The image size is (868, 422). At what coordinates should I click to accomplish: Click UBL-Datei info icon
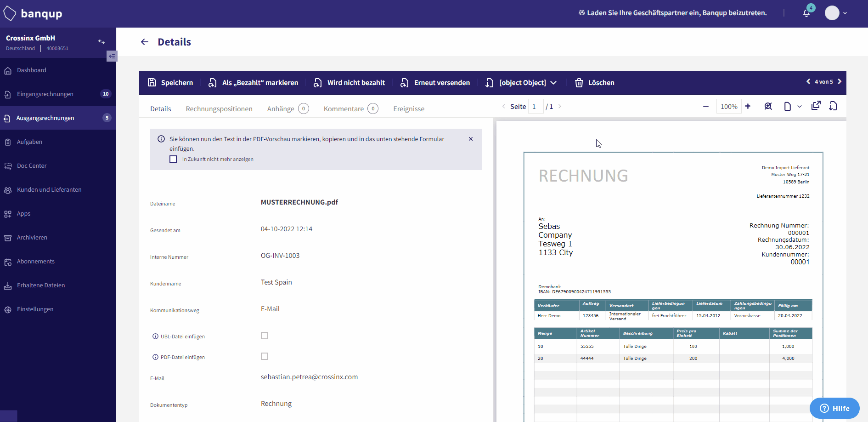coord(155,336)
